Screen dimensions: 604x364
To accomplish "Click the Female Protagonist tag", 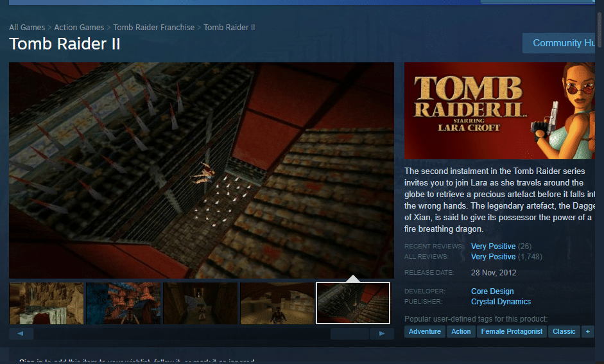I will [x=512, y=332].
